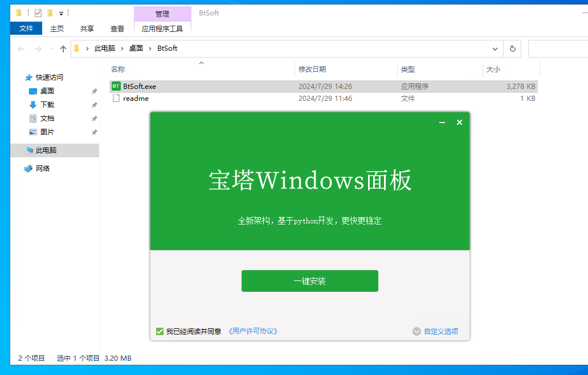Switch to the 主页 ribbon tab
The width and height of the screenshot is (588, 375).
click(x=57, y=28)
